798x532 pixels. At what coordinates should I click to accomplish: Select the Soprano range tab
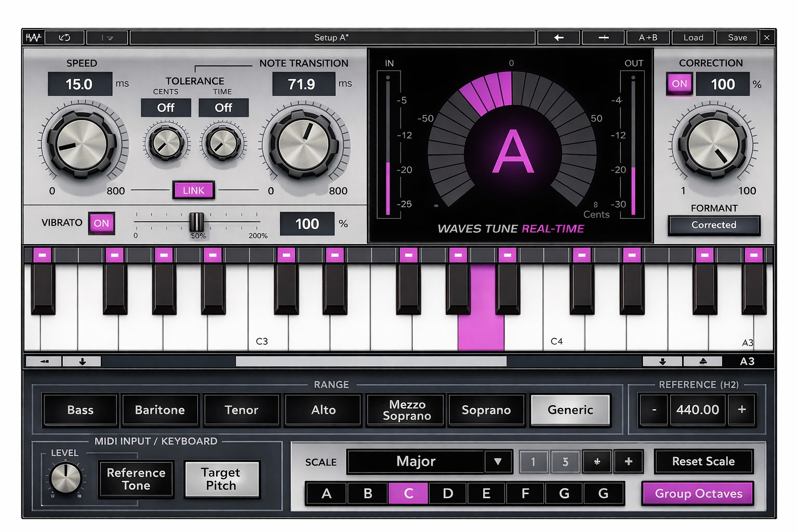click(486, 410)
